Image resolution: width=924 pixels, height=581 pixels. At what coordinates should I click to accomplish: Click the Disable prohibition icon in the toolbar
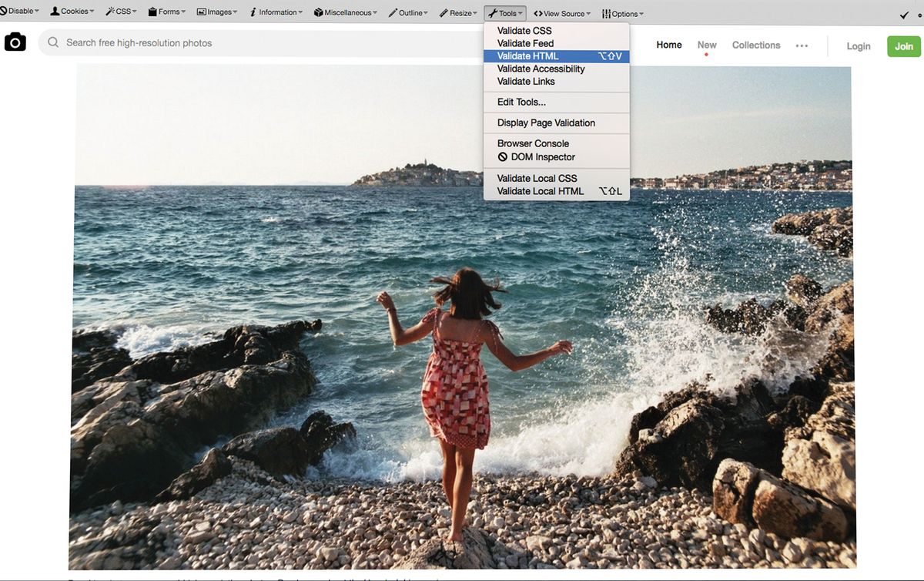5,11
